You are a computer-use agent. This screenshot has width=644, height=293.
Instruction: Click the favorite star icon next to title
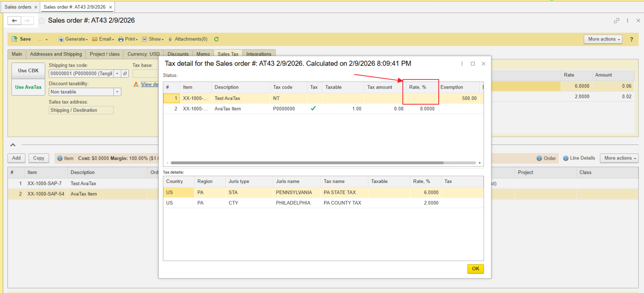click(x=42, y=20)
